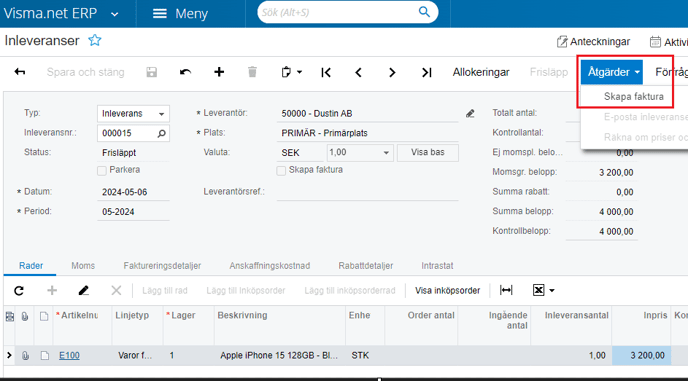The height and width of the screenshot is (381, 688).
Task: Toggle the Parkera checkbox
Action: 102,171
